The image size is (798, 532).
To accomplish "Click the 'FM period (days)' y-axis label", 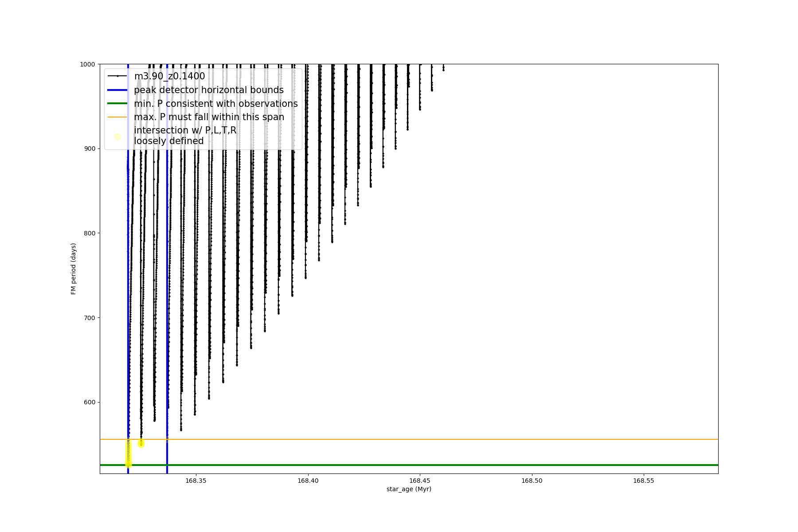I will pyautogui.click(x=74, y=269).
